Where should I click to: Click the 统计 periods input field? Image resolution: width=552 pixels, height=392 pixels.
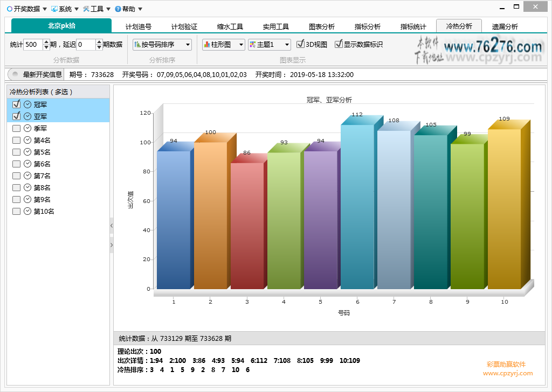pos(33,45)
